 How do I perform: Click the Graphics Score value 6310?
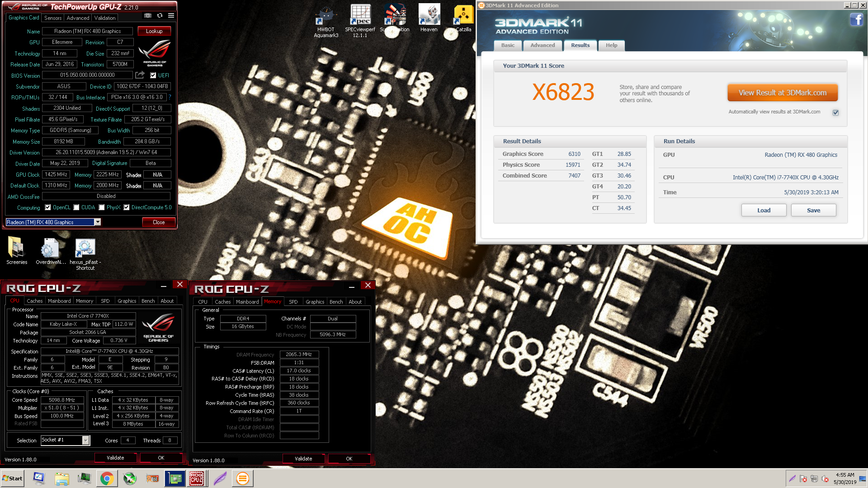574,154
